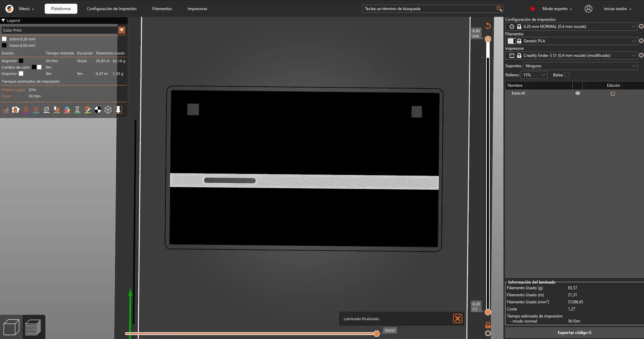Toggle wipe moves icon in legend toolbar
This screenshot has width=644, height=339.
(x=15, y=110)
